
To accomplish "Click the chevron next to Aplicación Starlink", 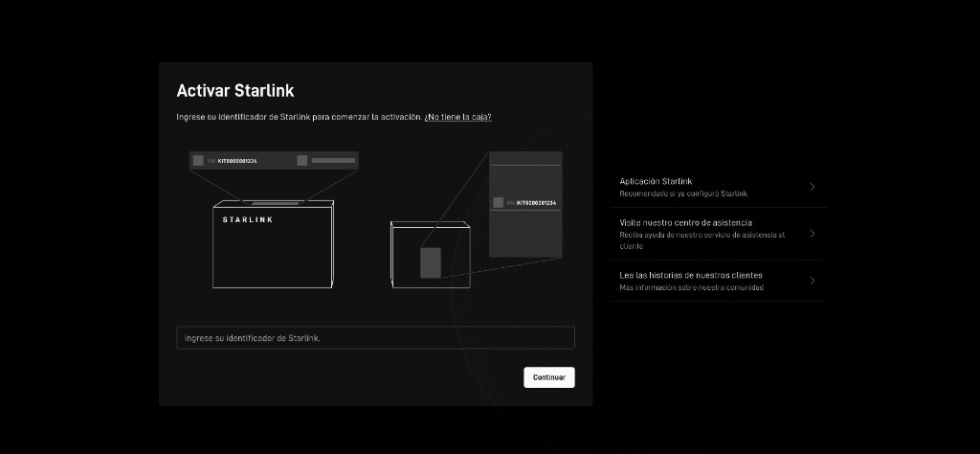I will pos(812,187).
